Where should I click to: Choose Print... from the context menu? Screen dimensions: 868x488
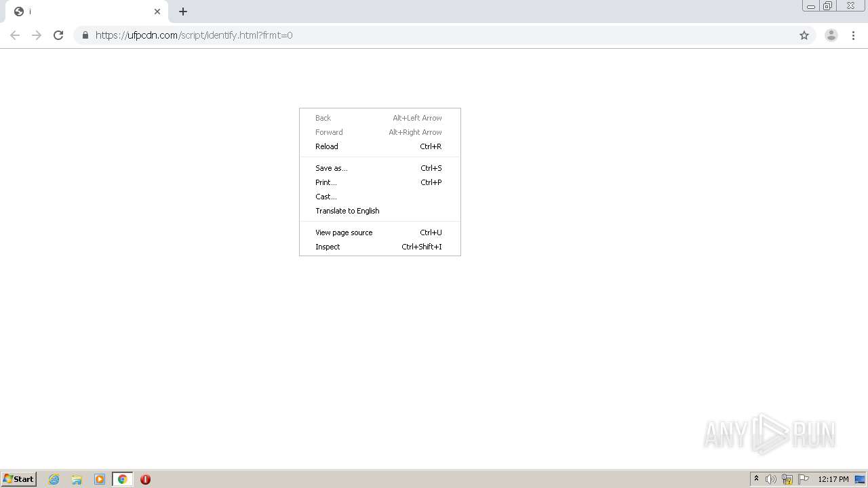(x=380, y=182)
